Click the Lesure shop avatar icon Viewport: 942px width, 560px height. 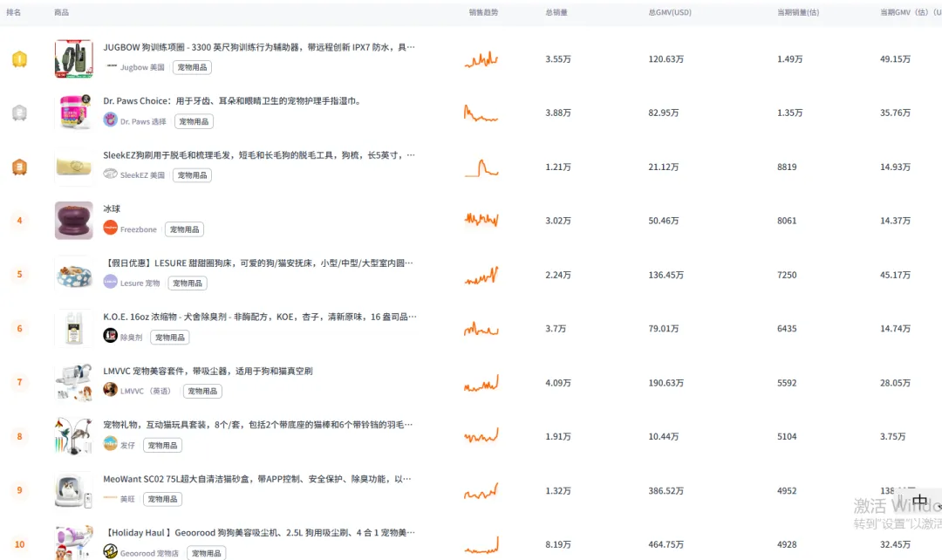click(x=110, y=282)
